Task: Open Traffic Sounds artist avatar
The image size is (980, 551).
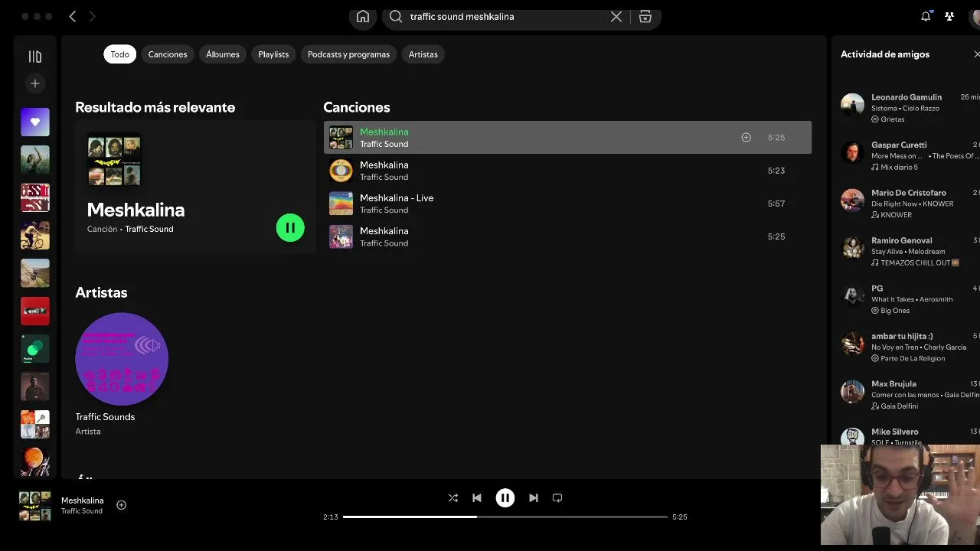Action: pyautogui.click(x=122, y=359)
